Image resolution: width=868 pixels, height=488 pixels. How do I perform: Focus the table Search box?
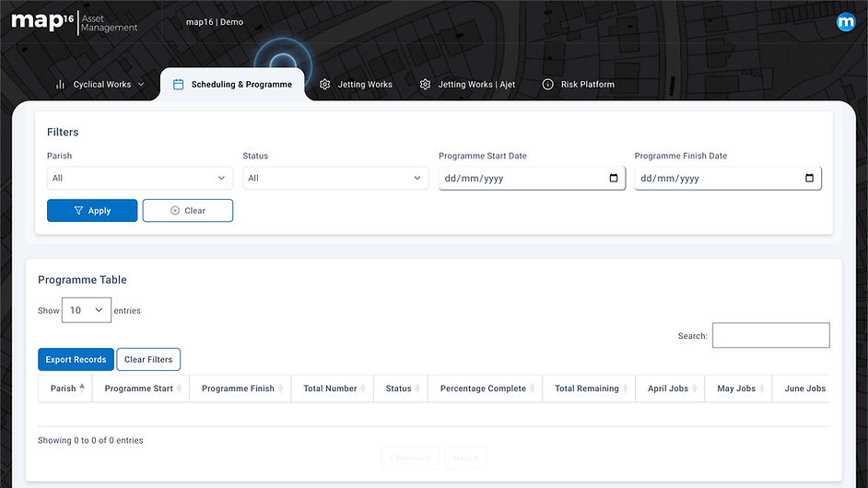(x=770, y=335)
